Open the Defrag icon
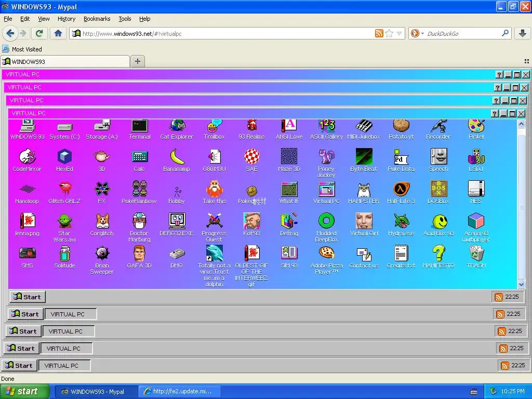 coord(289,224)
